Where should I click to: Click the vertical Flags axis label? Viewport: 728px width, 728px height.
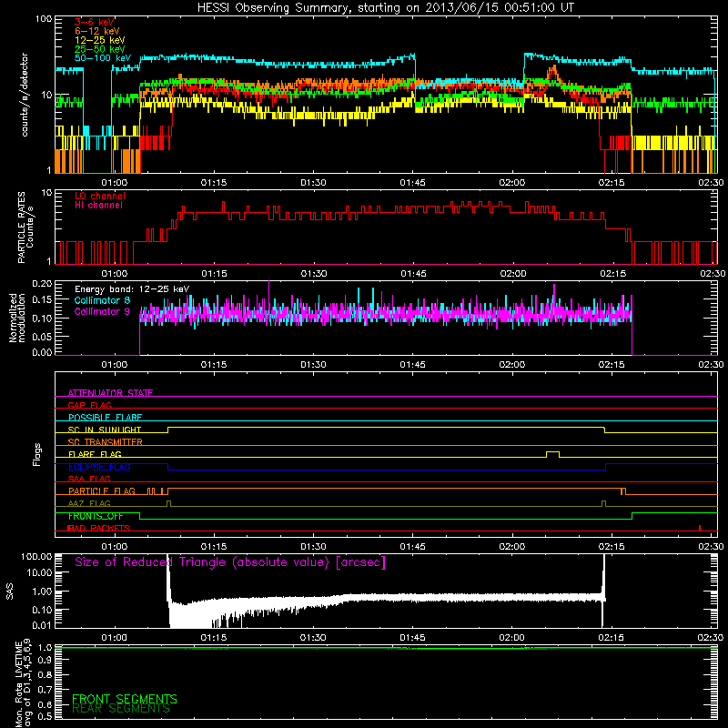click(37, 454)
